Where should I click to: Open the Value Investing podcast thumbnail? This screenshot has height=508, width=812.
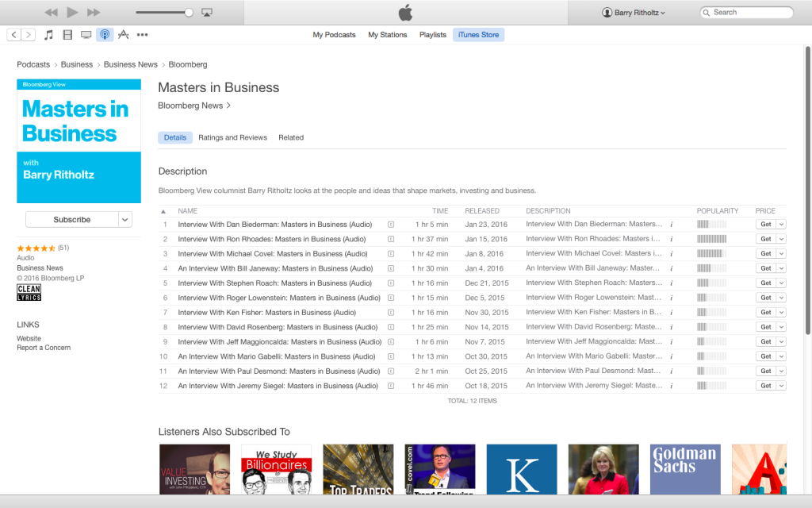195,469
